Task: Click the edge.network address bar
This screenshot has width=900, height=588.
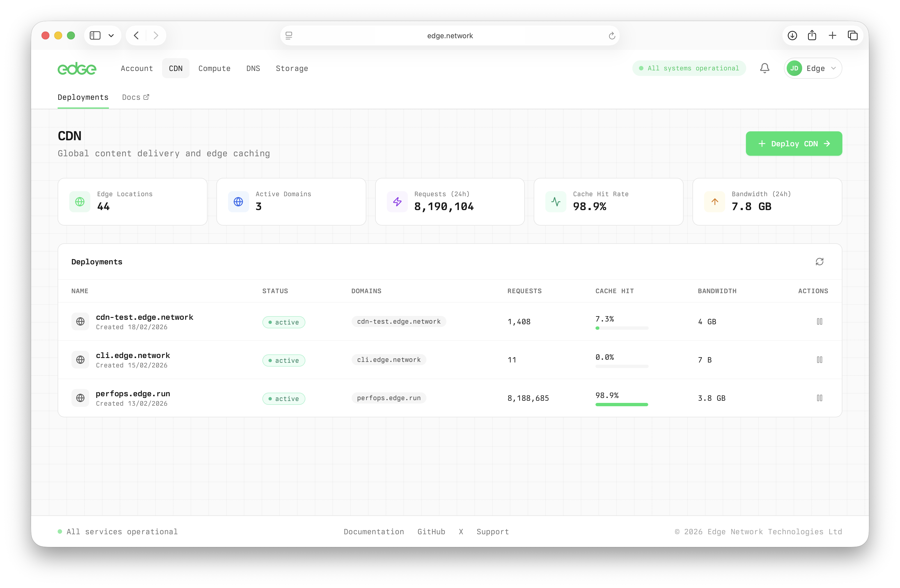Action: click(450, 35)
